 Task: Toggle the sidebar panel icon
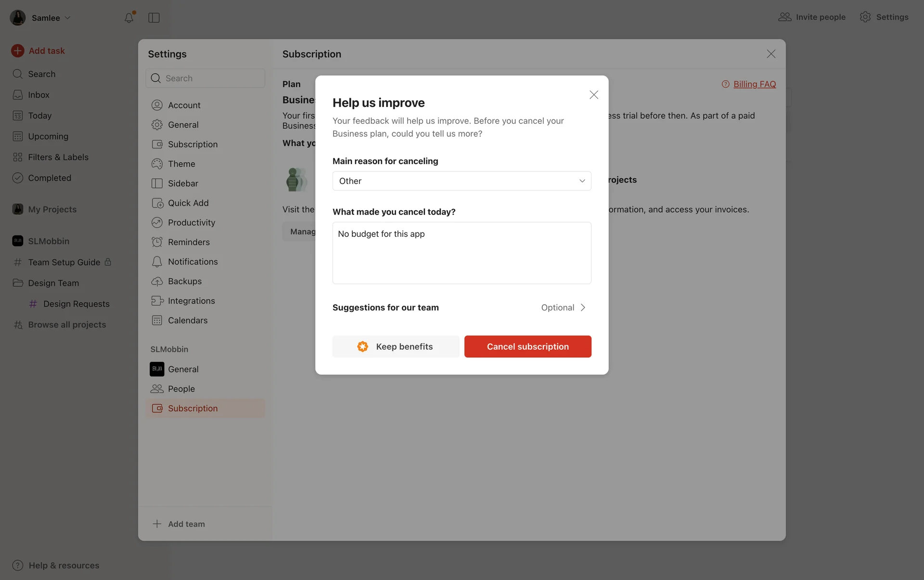point(154,18)
